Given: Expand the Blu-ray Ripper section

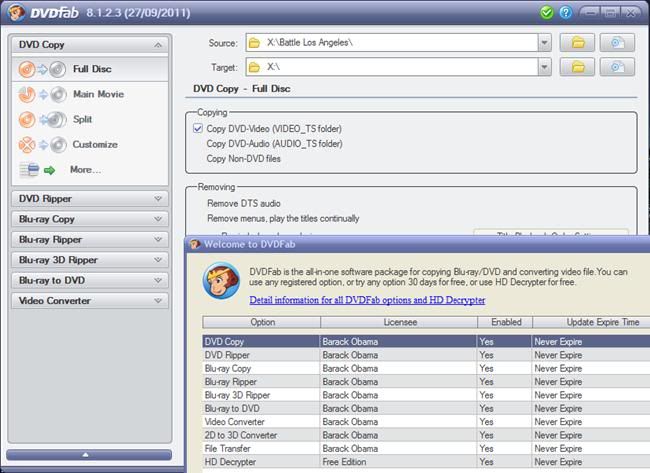Looking at the screenshot, I should point(90,240).
